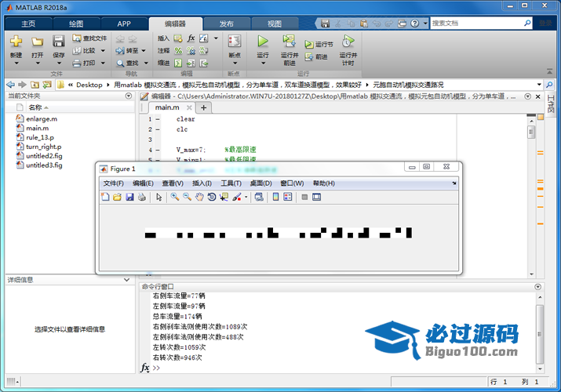Toggle breakpoint dash on line 1
The image size is (561, 392).
158,119
